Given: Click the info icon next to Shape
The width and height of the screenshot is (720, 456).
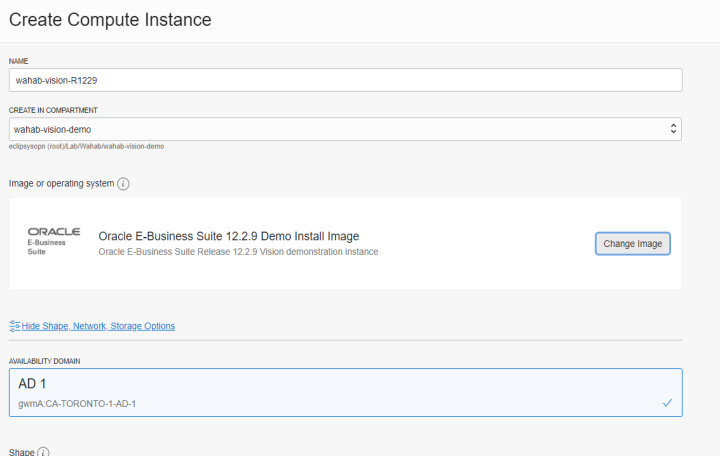Looking at the screenshot, I should click(43, 452).
